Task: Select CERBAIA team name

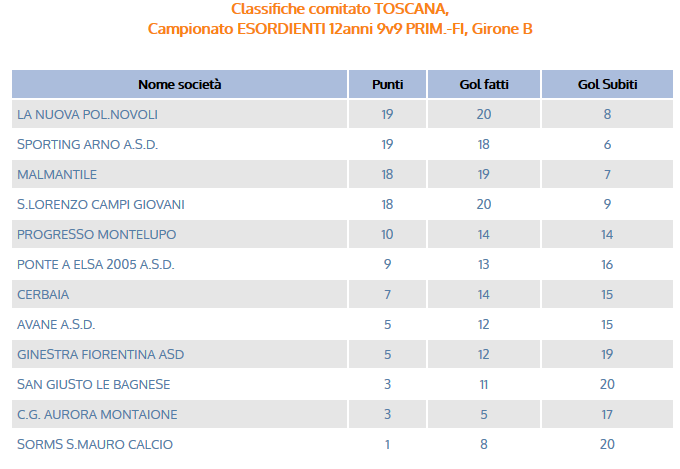Action: coord(43,295)
